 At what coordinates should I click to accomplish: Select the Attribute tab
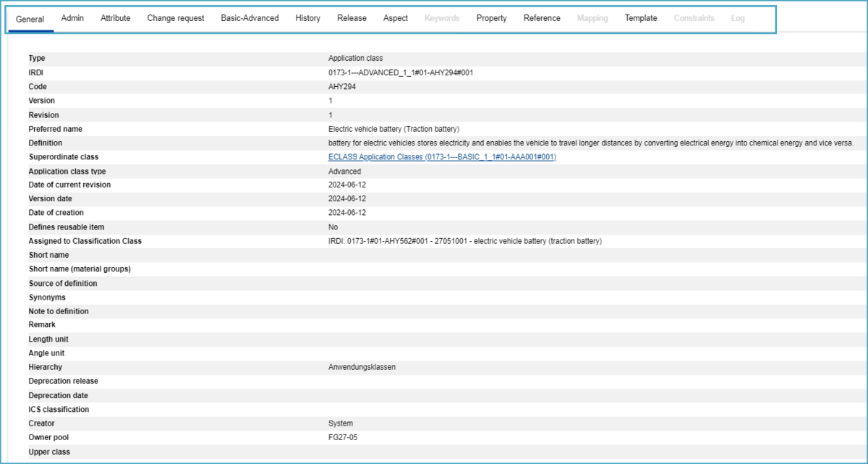pyautogui.click(x=116, y=18)
